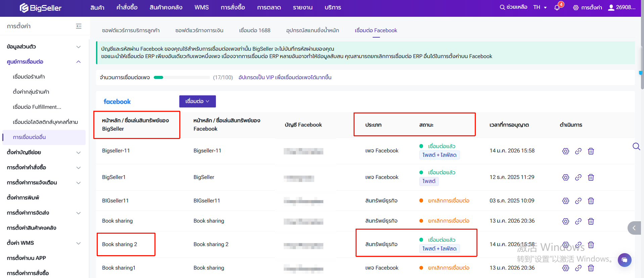
Task: Collapse the sidebar using menu fold icon
Action: tap(79, 26)
